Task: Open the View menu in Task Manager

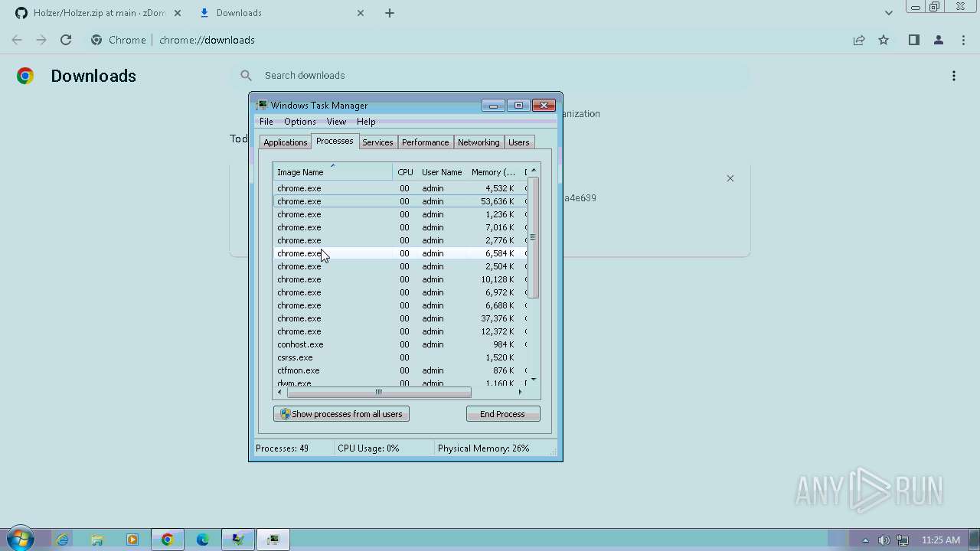Action: (x=336, y=122)
